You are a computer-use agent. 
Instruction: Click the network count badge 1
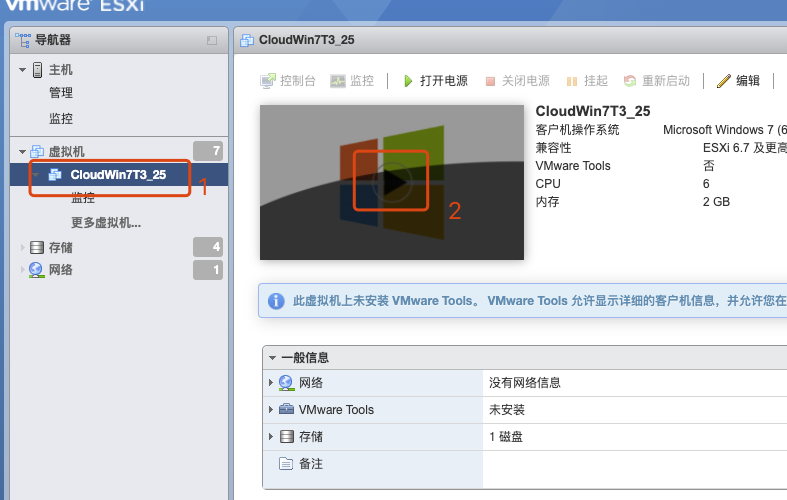[208, 270]
